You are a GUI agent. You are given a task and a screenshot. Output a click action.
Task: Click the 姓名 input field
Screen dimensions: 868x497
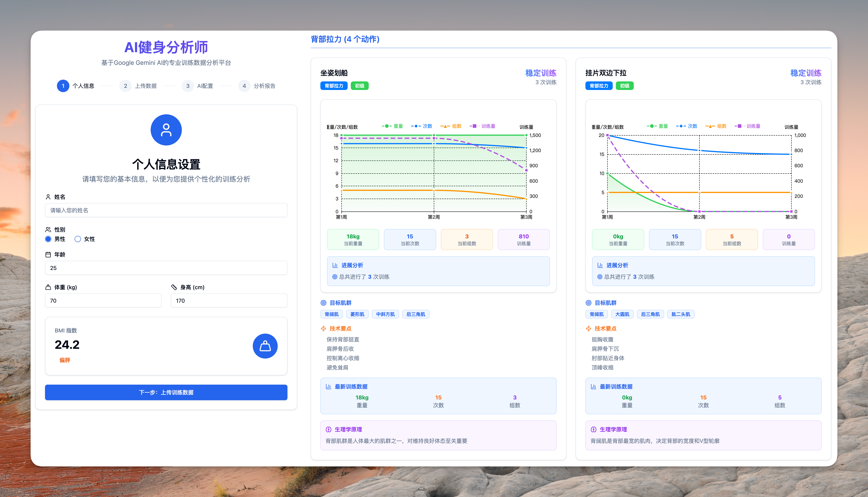coord(166,210)
